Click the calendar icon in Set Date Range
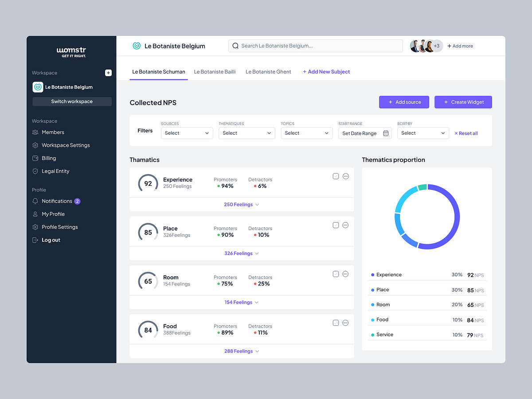This screenshot has width=532, height=399. coord(386,133)
